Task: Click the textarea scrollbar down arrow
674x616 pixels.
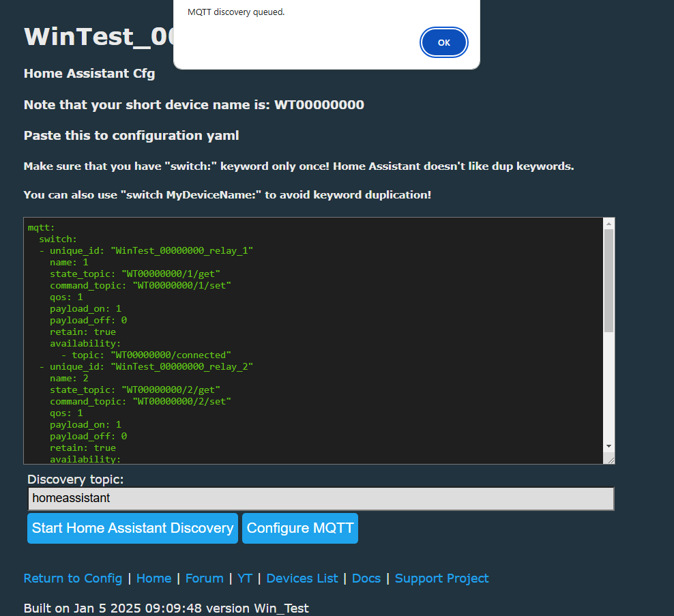Action: [609, 446]
